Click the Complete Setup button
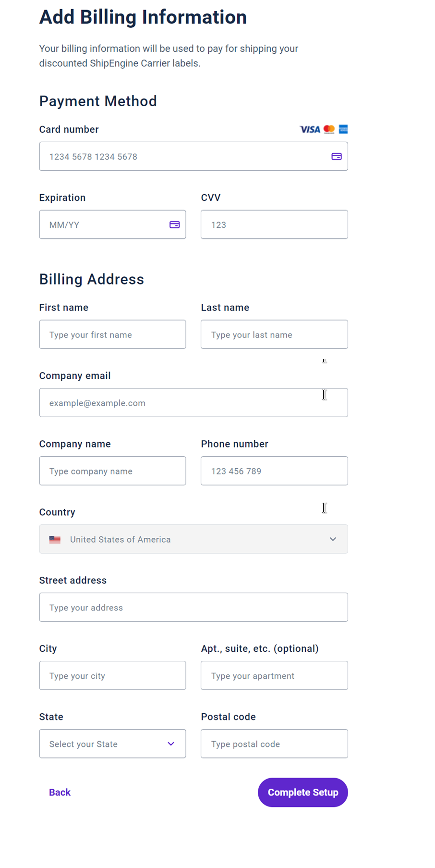 (x=302, y=792)
